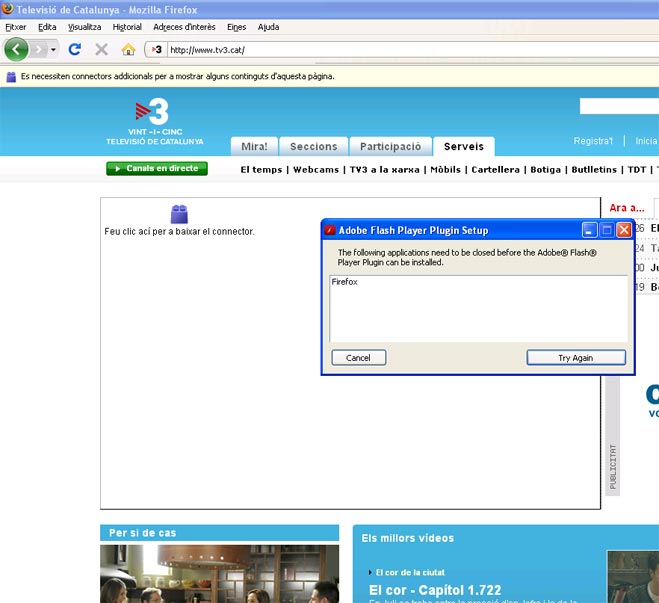Click 'Feu clic ací per a baixar el connector'
Viewport: 659px width, 603px height.
(179, 232)
